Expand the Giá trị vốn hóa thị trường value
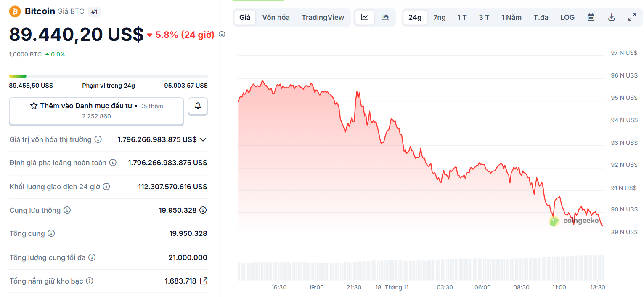The height and width of the screenshot is (297, 644). [203, 139]
